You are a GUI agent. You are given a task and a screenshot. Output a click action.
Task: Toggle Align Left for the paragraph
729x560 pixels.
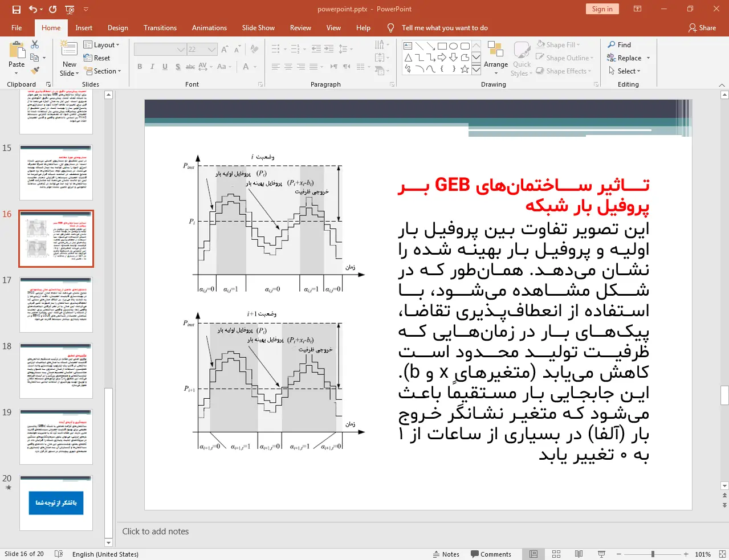(275, 67)
